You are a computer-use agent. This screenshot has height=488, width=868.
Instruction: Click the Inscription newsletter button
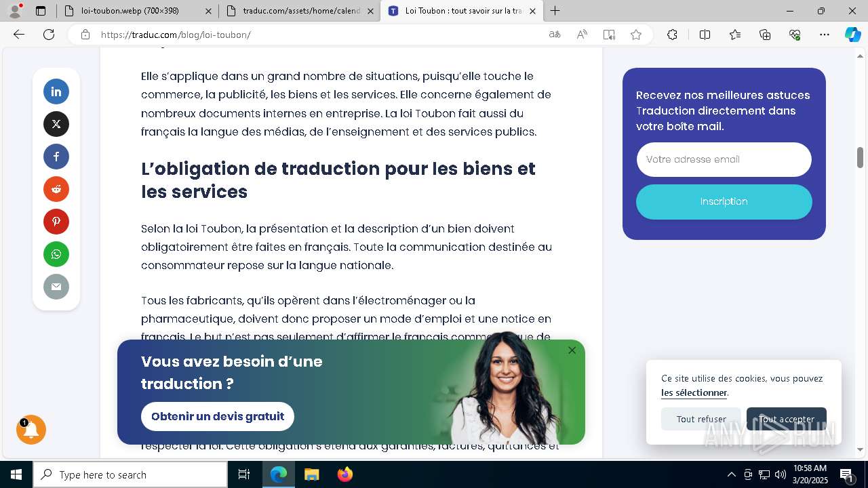click(724, 201)
